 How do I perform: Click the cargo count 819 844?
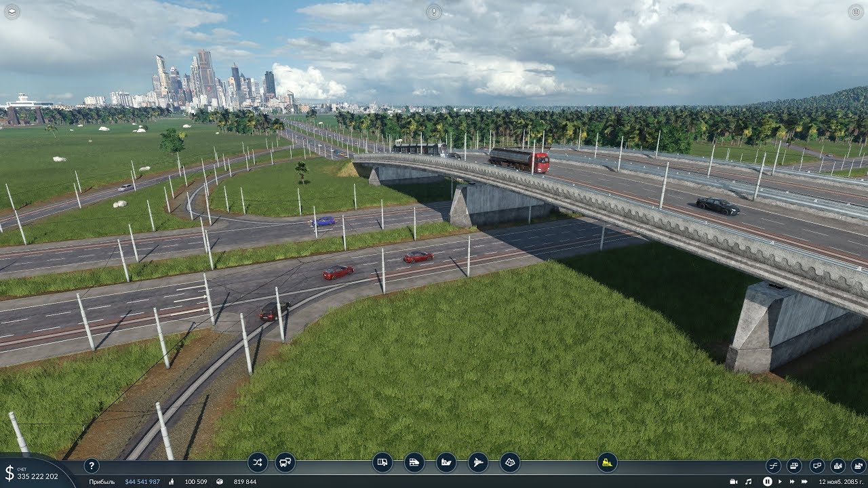pos(245,482)
